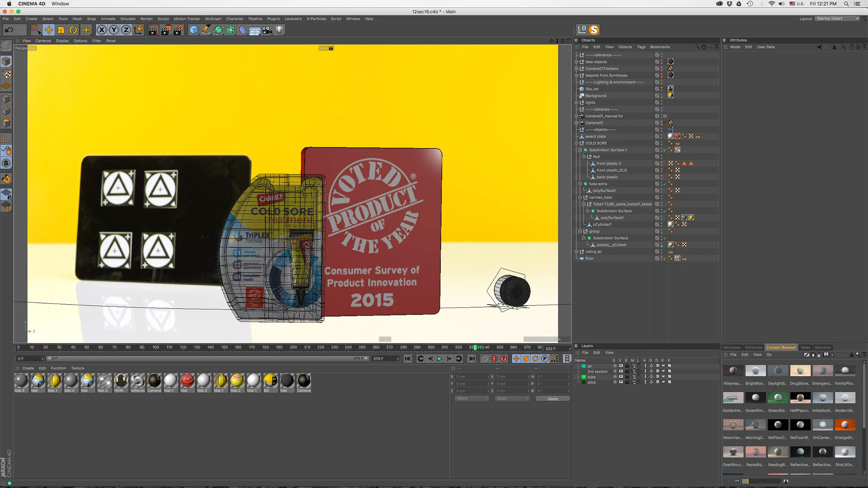
Task: Open the Scale mode dropdown
Action: [512, 399]
